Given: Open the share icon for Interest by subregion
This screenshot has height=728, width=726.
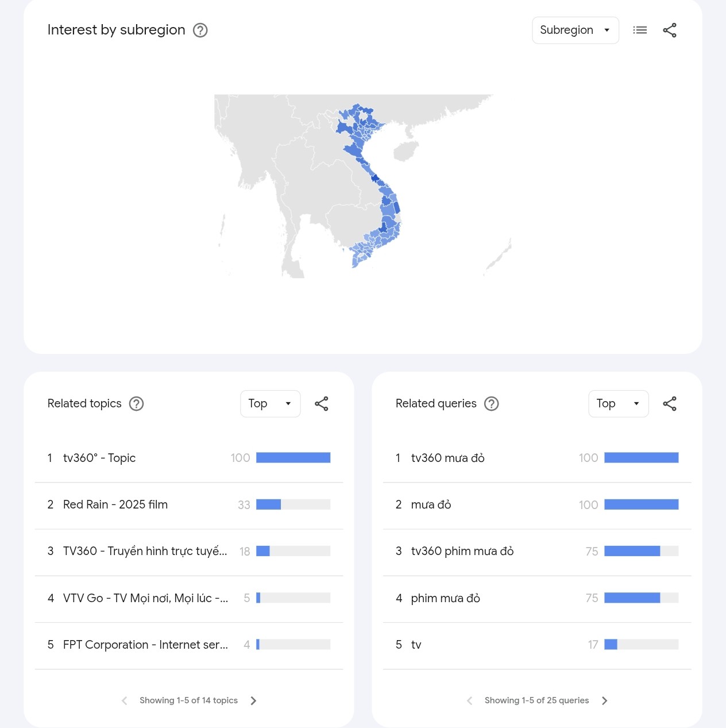Looking at the screenshot, I should 670,30.
